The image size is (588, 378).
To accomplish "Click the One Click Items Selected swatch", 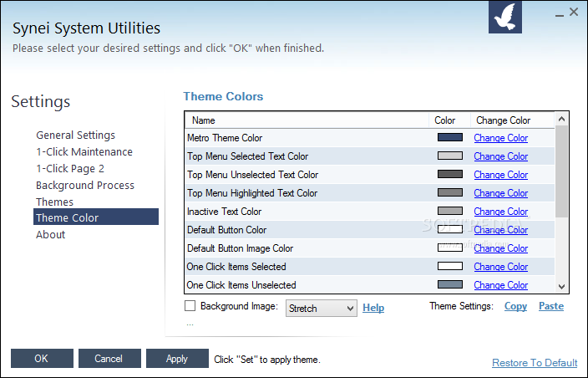I will tap(450, 266).
